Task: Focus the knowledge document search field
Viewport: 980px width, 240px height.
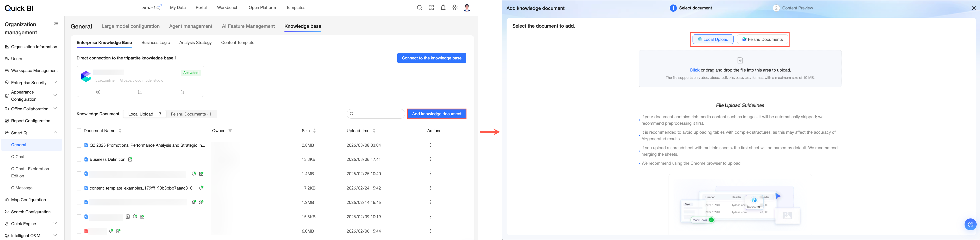Action: tap(376, 114)
